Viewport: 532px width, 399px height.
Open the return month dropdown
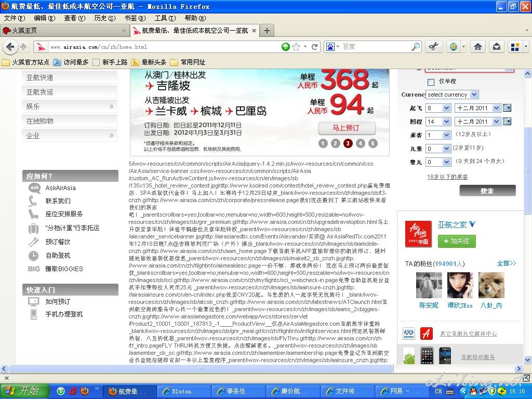coord(477,122)
